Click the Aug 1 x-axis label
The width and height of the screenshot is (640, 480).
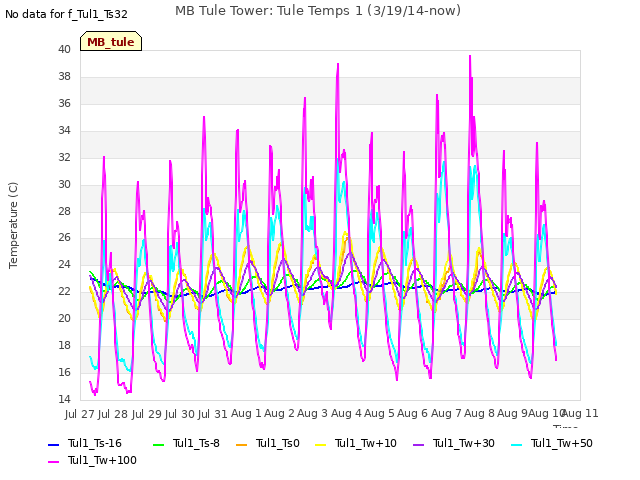coord(246,413)
